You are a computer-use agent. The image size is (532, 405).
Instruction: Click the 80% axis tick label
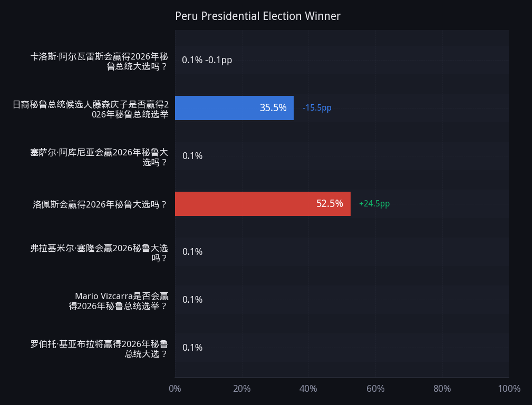[x=442, y=388]
